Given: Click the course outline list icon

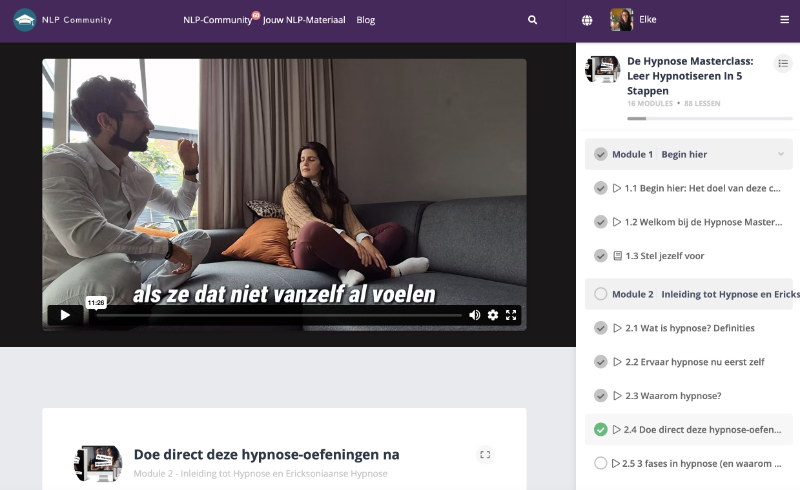Looking at the screenshot, I should coord(783,63).
